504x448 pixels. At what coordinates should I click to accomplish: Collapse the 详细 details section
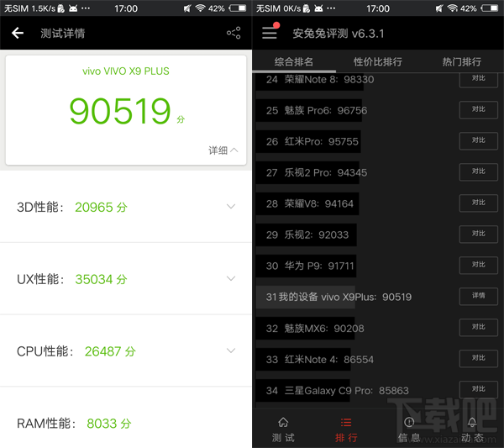coord(223,150)
